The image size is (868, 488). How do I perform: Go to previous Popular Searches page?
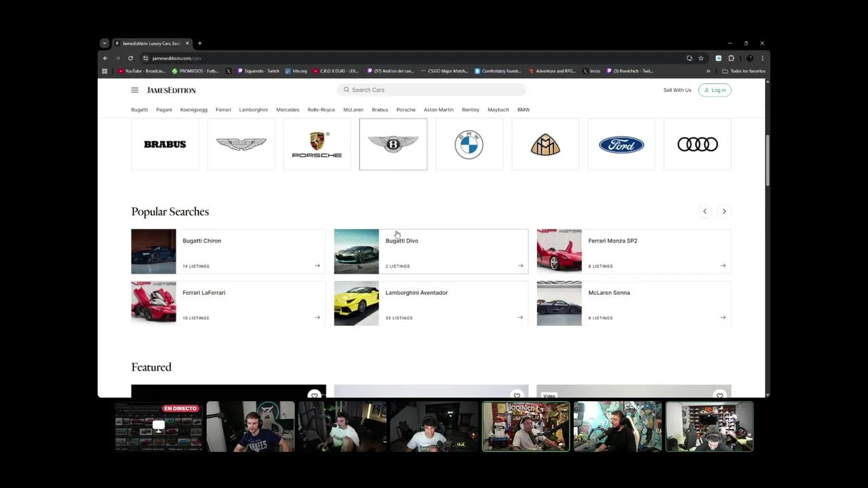(x=705, y=211)
